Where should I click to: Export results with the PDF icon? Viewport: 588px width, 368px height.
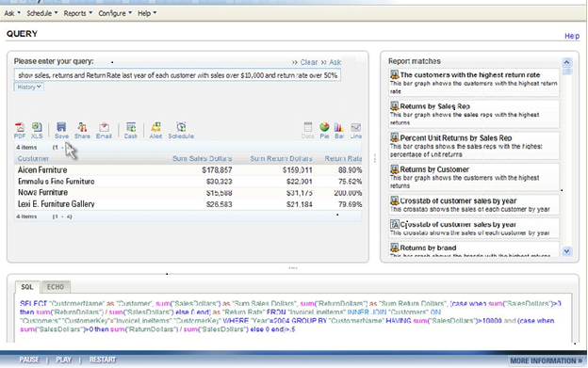20,130
